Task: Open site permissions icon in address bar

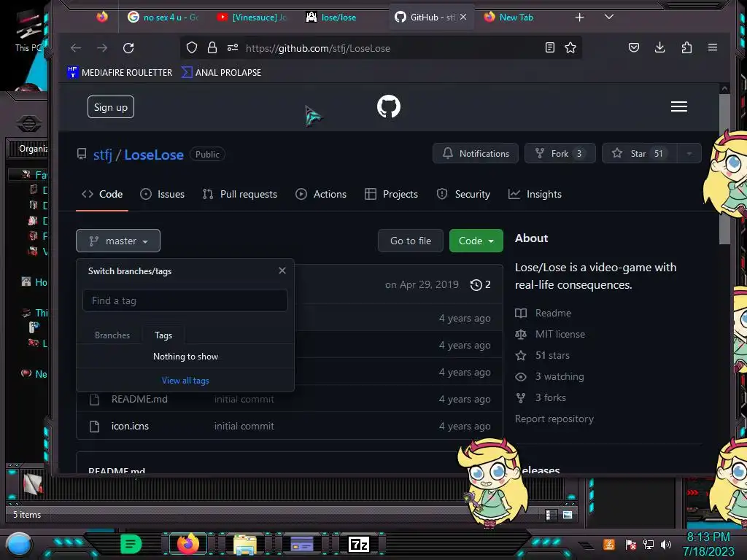Action: click(233, 47)
